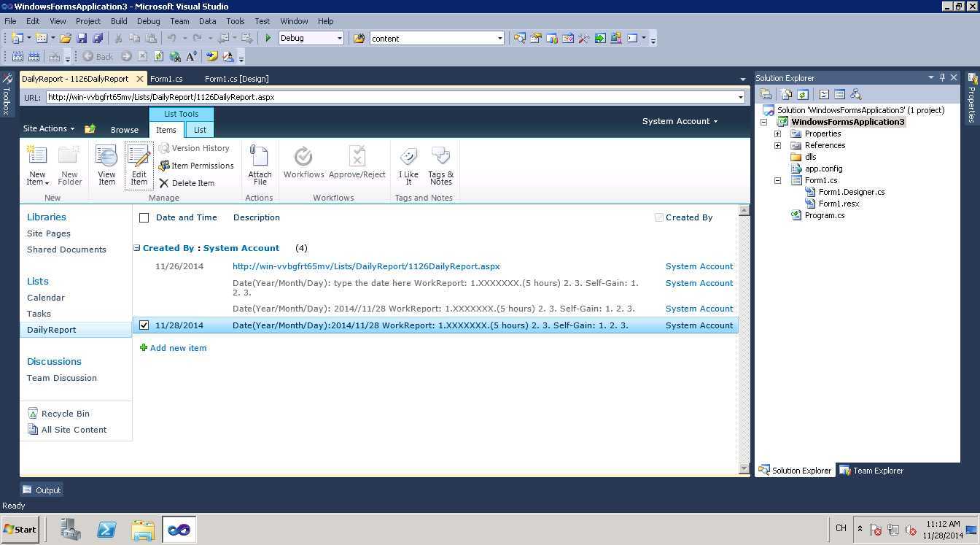Uncheck the 11/28/2014 row checkbox
This screenshot has height=545, width=980.
click(144, 325)
